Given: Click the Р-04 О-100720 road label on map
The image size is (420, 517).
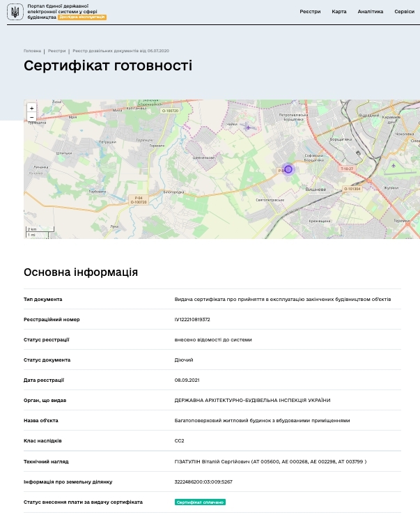Looking at the screenshot, I should 139,200.
